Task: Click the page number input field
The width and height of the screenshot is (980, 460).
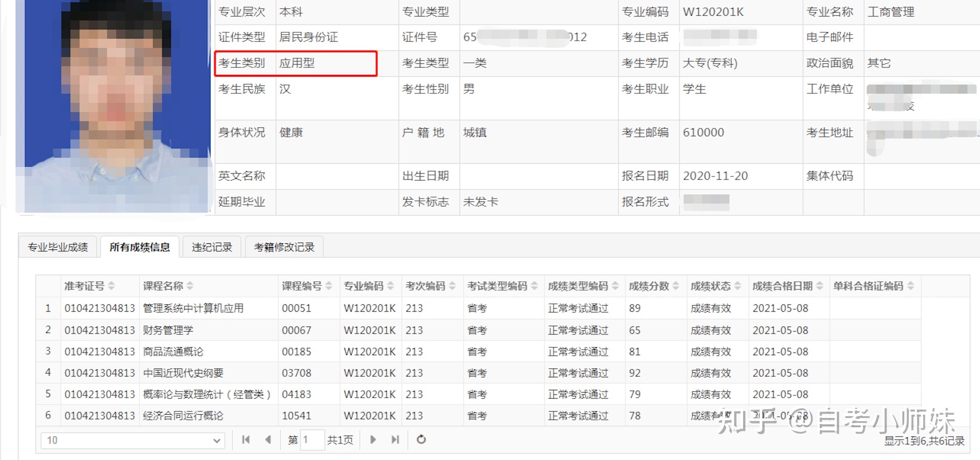Action: pyautogui.click(x=312, y=440)
